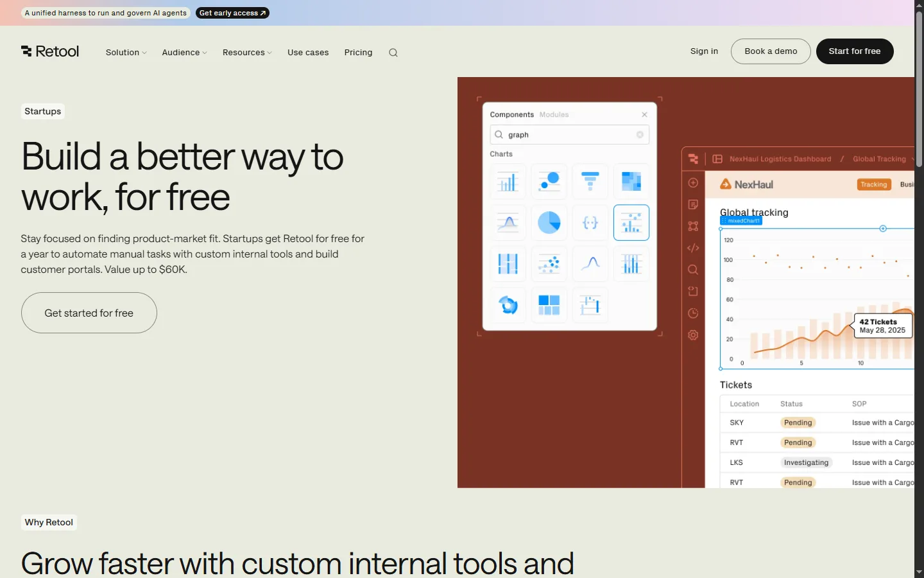
Task: Click the graph search input field
Action: tap(569, 135)
